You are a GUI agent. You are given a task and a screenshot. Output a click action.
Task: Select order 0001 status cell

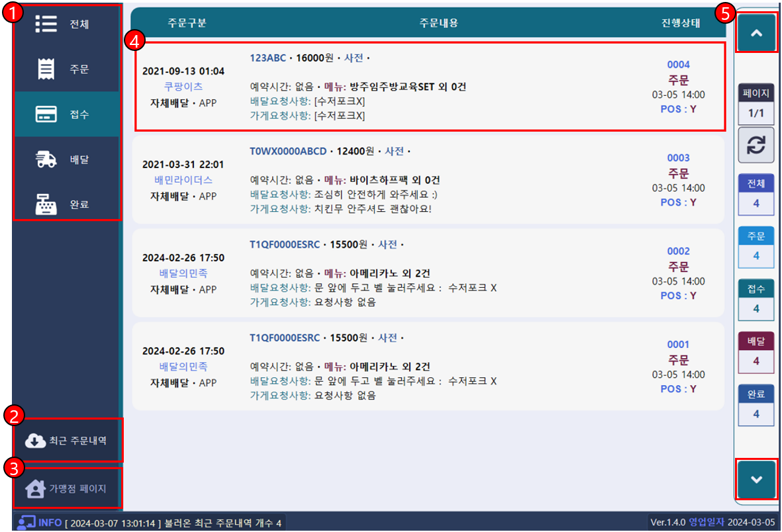678,366
